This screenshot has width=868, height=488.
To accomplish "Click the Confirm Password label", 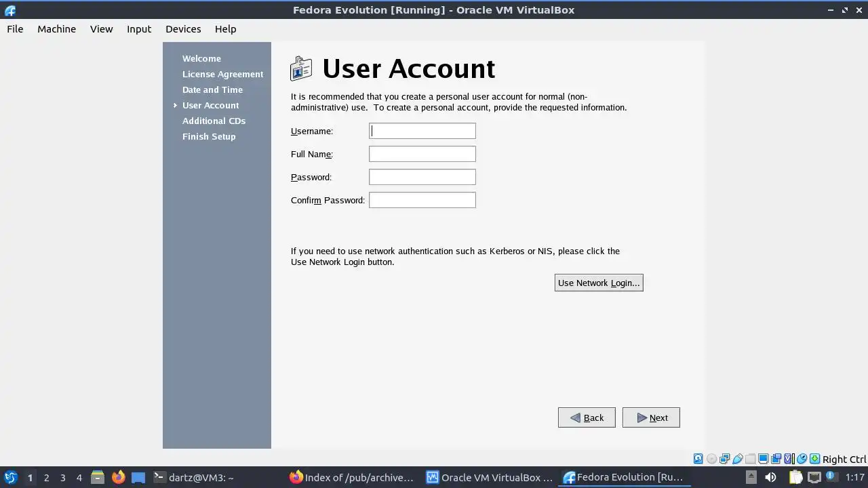I will 328,200.
